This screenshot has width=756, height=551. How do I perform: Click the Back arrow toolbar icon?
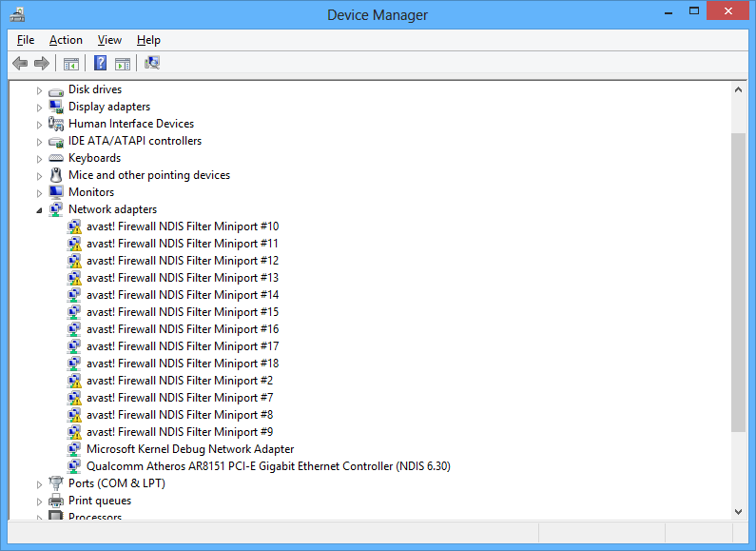[20, 63]
